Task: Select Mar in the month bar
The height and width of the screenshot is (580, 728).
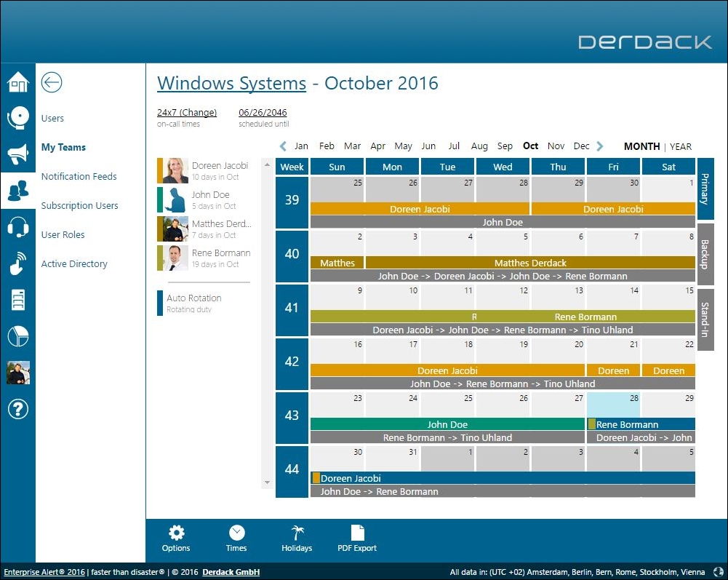Action: click(x=353, y=146)
